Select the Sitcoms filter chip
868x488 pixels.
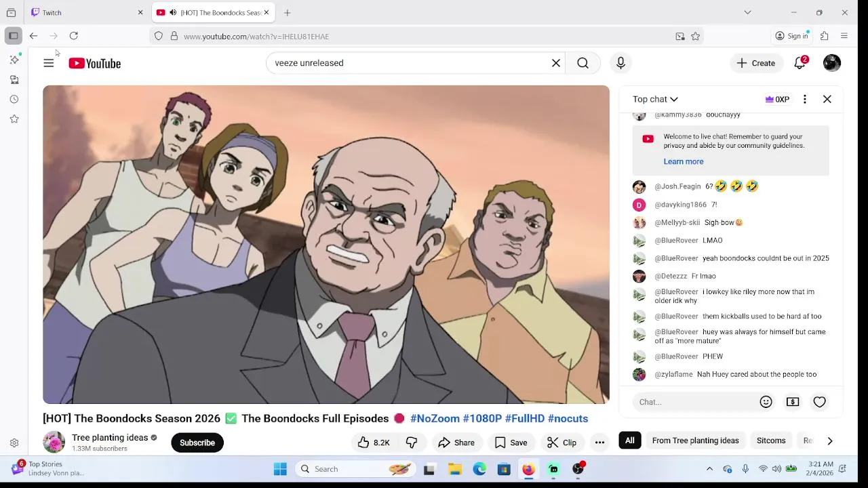pyautogui.click(x=771, y=441)
